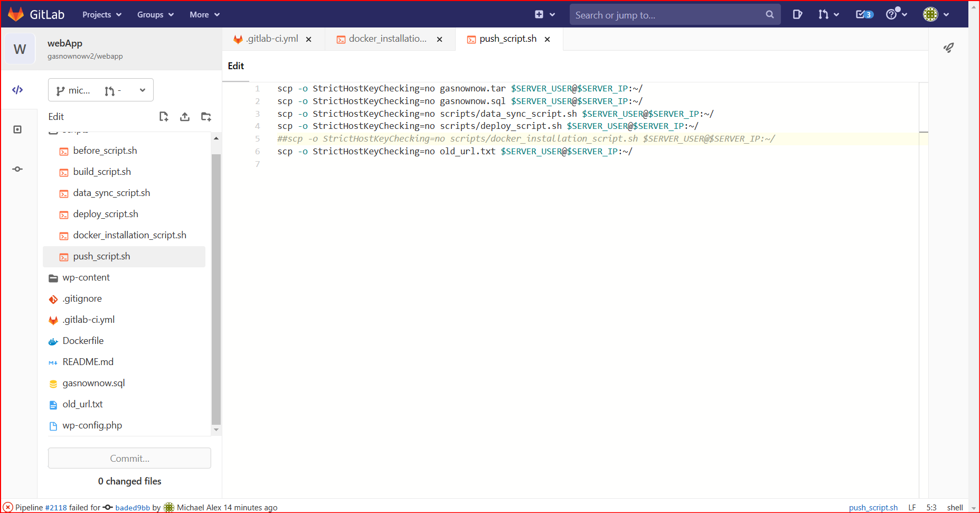This screenshot has width=980, height=513.
Task: Expand the More dropdown menu
Action: tap(204, 15)
